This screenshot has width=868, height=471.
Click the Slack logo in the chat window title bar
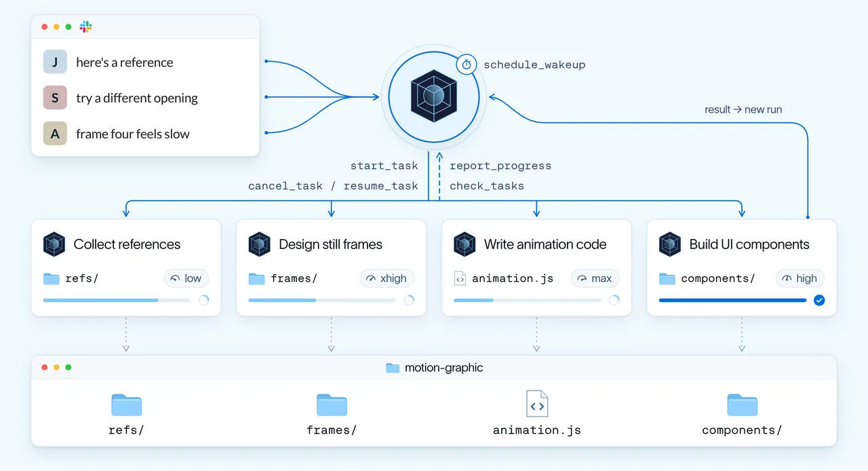(86, 27)
